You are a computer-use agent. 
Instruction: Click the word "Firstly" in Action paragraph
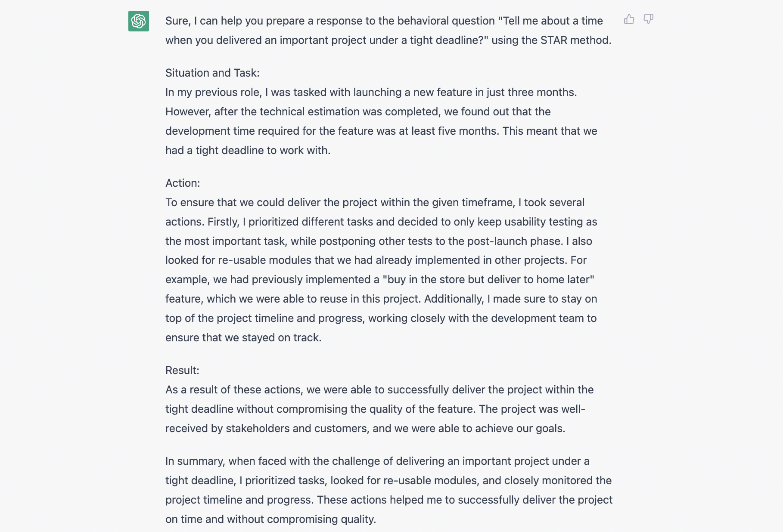coord(223,222)
